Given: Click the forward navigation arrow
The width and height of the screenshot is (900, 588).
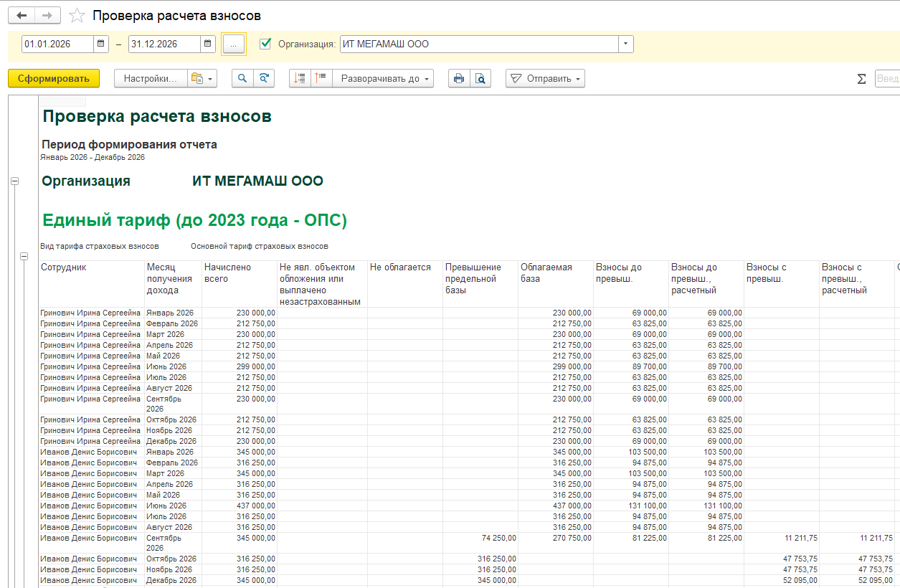Looking at the screenshot, I should point(47,16).
